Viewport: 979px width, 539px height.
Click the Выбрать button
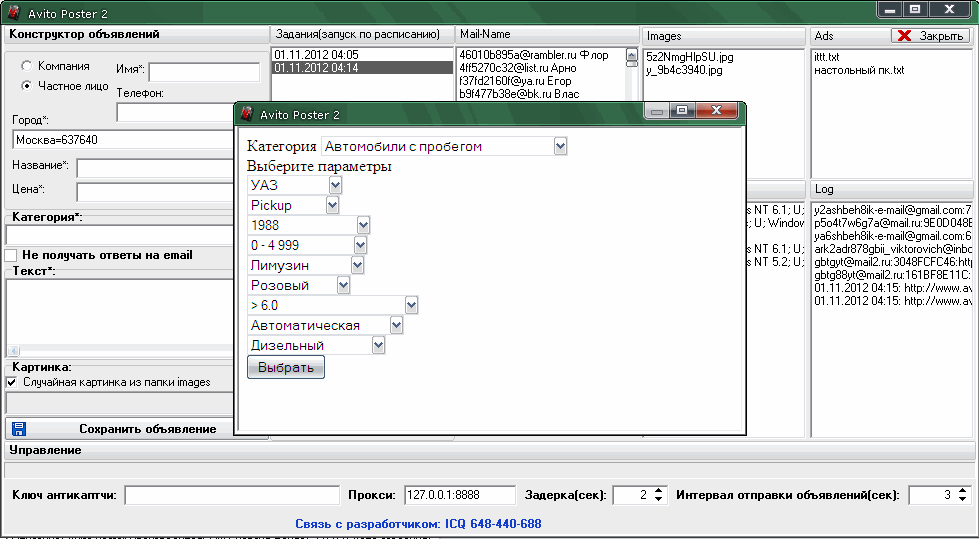pyautogui.click(x=286, y=367)
